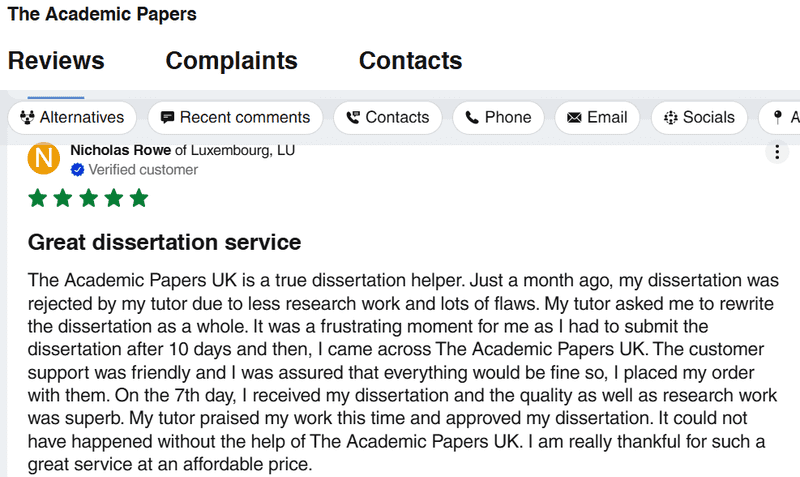Click the third green rating star
800x477 pixels.
tap(88, 198)
